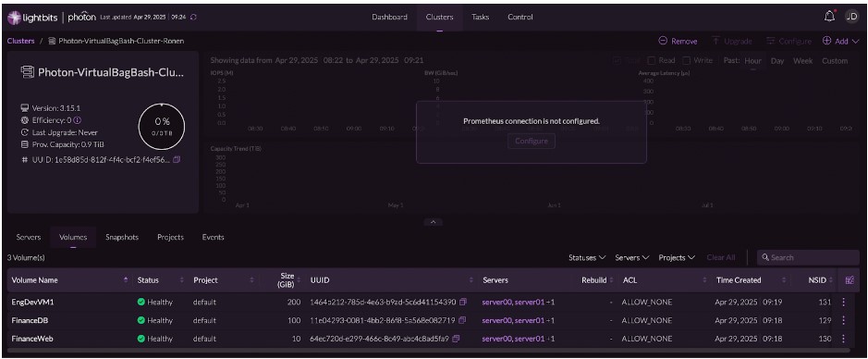Open the Control menu
Image resolution: width=868 pixels, height=359 pixels.
click(x=520, y=18)
